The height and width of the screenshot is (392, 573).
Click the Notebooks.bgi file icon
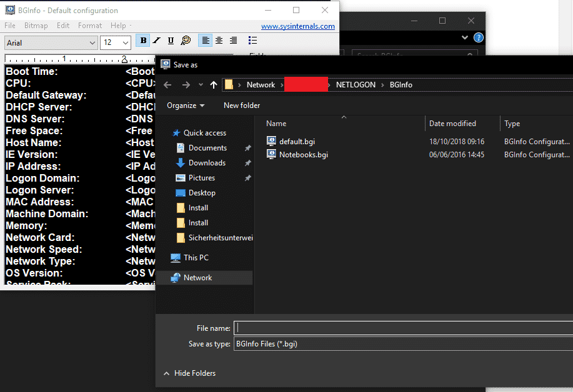(272, 154)
